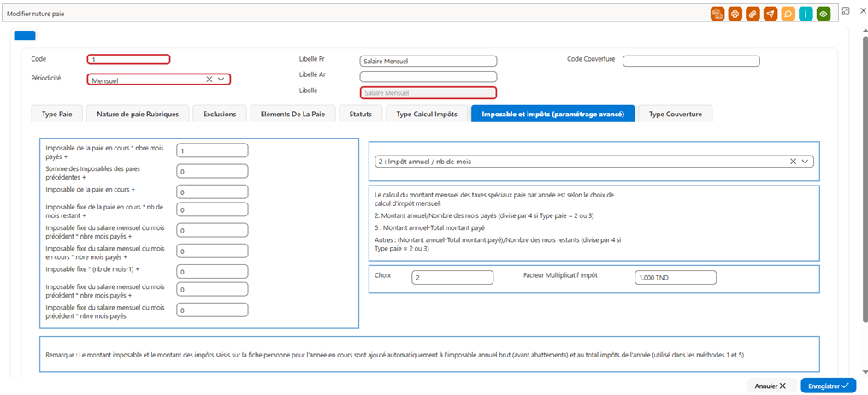Click the expand window icon beside close
Screen dimensions: 868x395
[845, 10]
